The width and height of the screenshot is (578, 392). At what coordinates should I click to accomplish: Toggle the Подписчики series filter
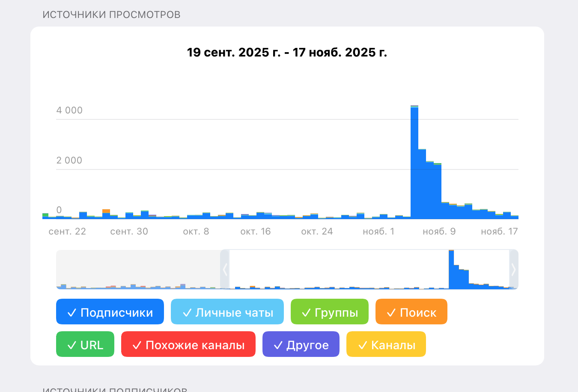(110, 312)
